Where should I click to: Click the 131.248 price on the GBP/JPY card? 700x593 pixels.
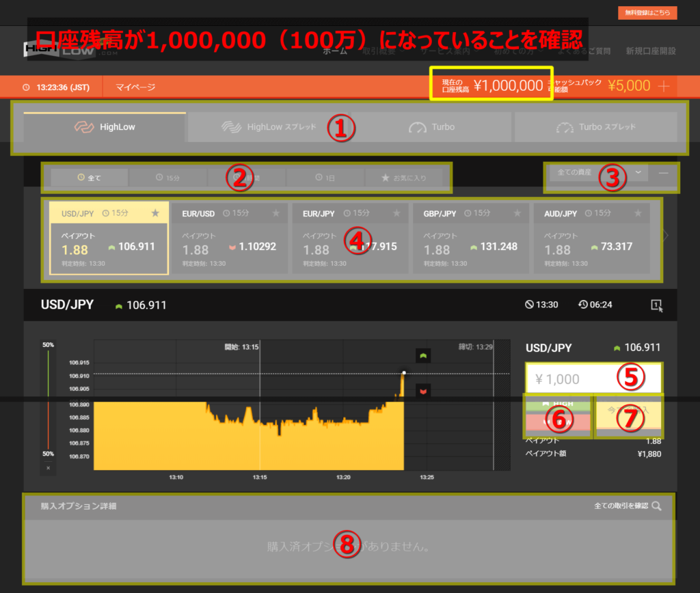point(498,247)
